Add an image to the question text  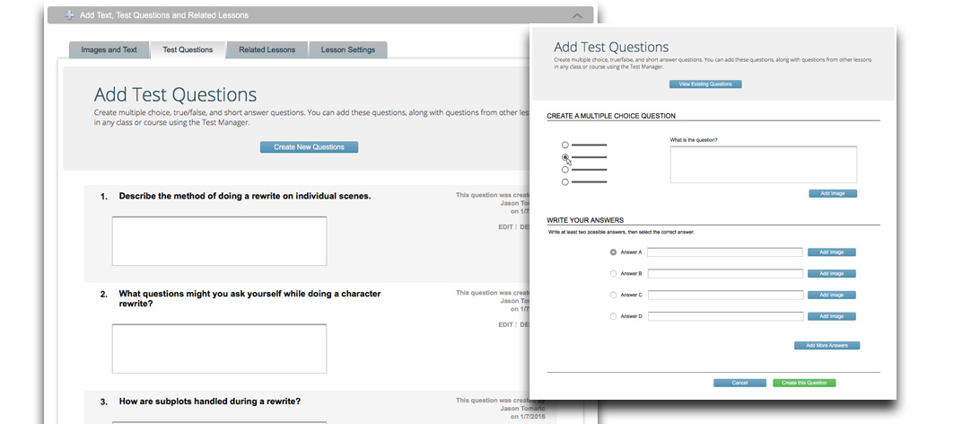[x=832, y=193]
